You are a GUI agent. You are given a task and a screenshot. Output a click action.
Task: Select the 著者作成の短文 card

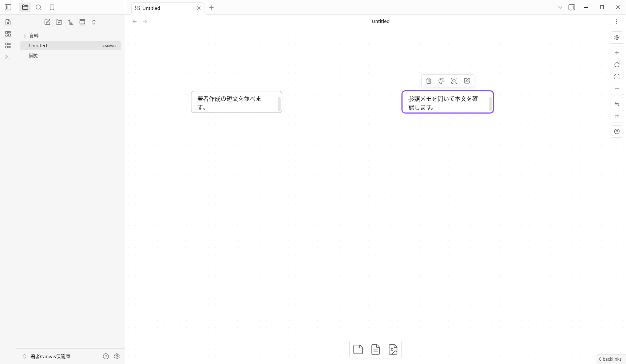point(237,102)
